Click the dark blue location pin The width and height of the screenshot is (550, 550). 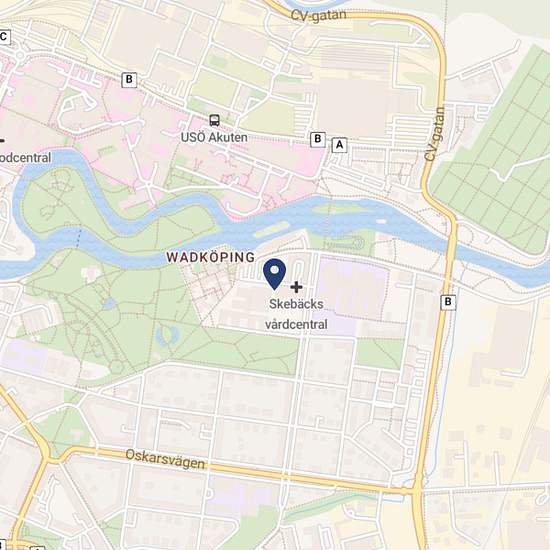[x=275, y=274]
